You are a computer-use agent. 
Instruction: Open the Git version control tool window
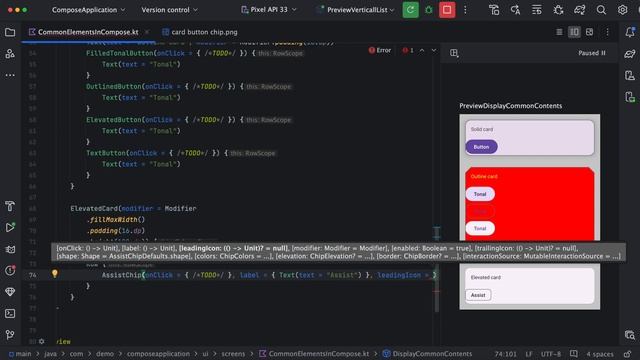[10, 335]
